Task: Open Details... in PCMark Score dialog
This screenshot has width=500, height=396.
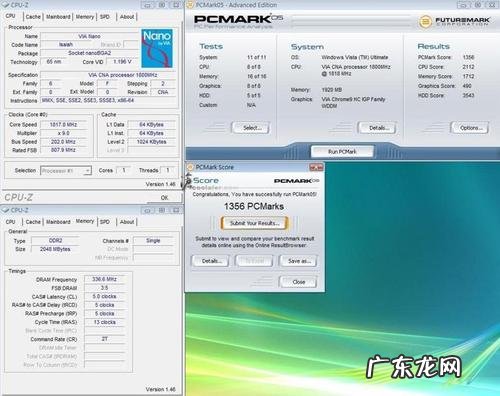Action: 210,261
